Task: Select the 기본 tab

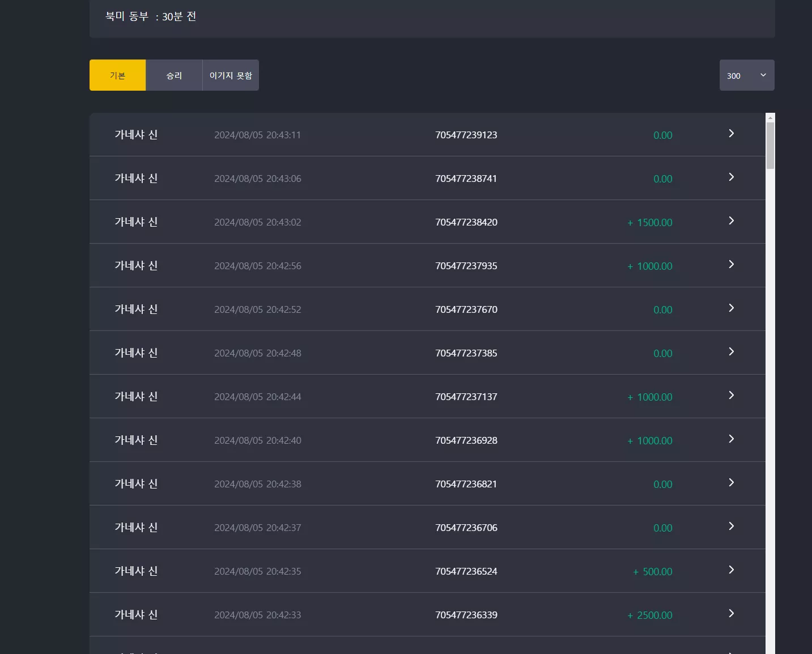Action: [117, 75]
